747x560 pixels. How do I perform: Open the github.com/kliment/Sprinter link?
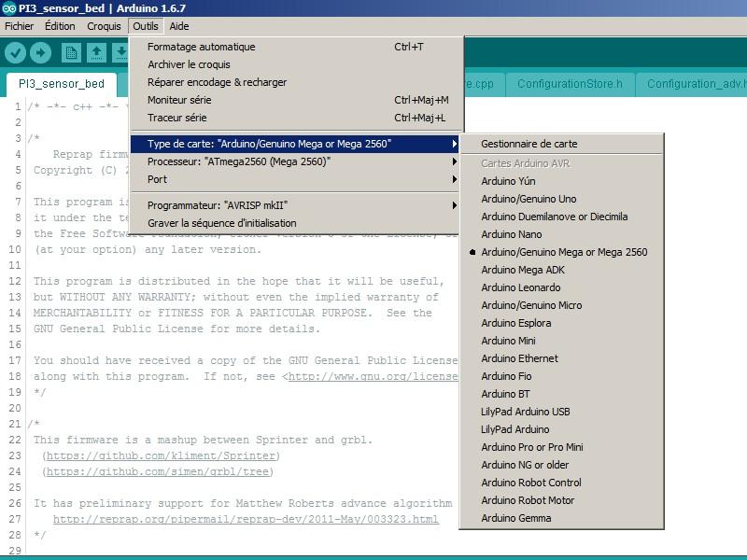pyautogui.click(x=161, y=455)
